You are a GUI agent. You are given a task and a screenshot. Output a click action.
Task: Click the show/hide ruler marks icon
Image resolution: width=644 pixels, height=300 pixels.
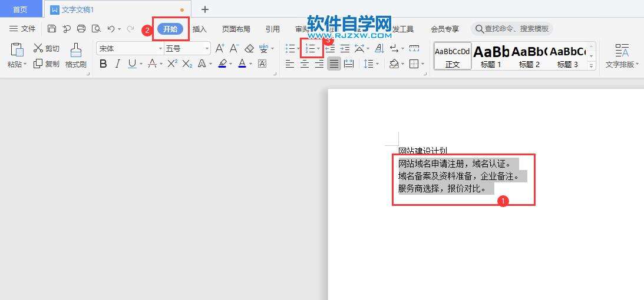pos(414,48)
